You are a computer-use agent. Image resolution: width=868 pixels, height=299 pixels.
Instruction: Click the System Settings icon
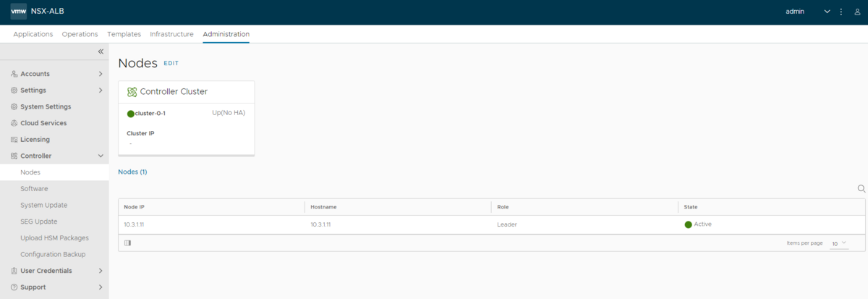coord(14,106)
